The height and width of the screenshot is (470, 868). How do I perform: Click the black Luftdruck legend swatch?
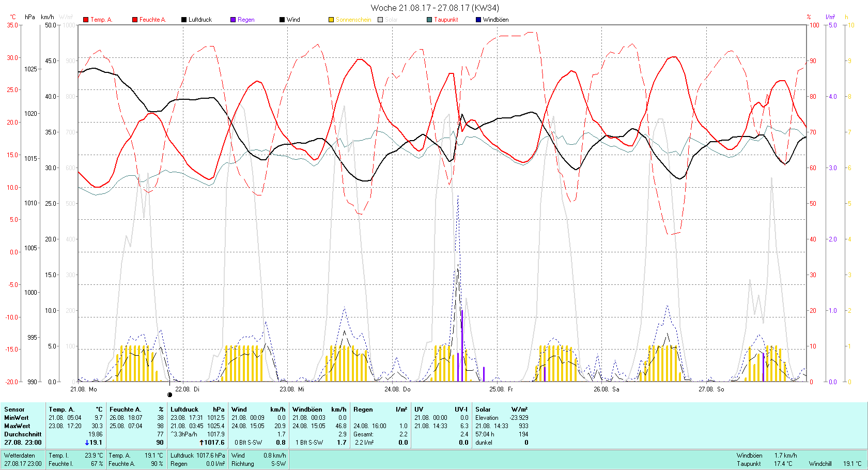[183, 20]
